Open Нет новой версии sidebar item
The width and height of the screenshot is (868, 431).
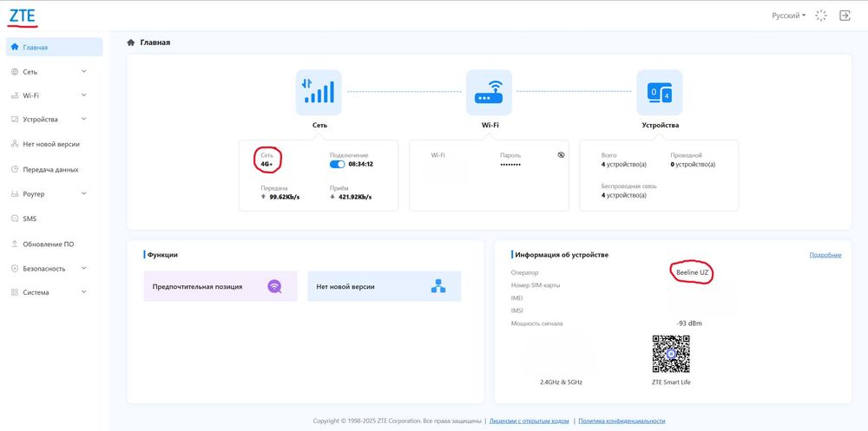(x=54, y=144)
